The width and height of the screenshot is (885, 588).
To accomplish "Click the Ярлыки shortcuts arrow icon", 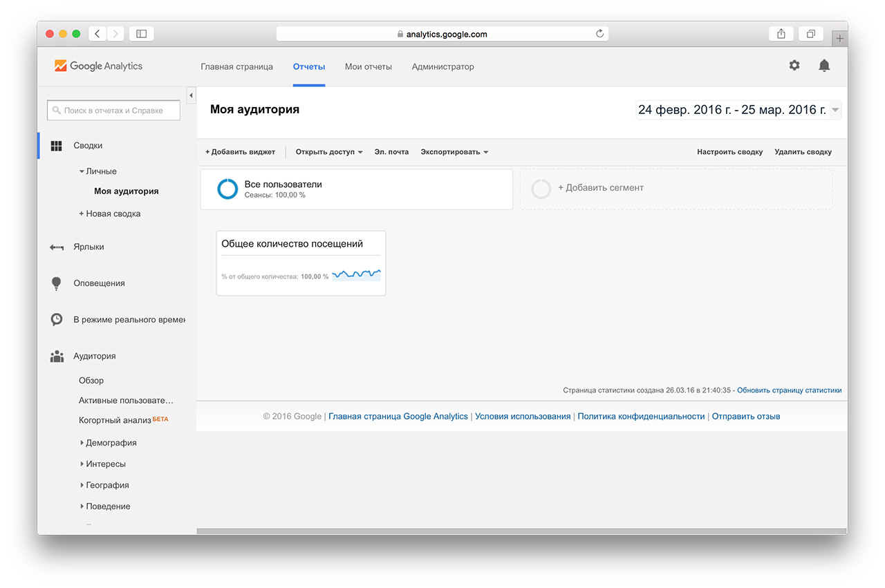I will (x=57, y=247).
